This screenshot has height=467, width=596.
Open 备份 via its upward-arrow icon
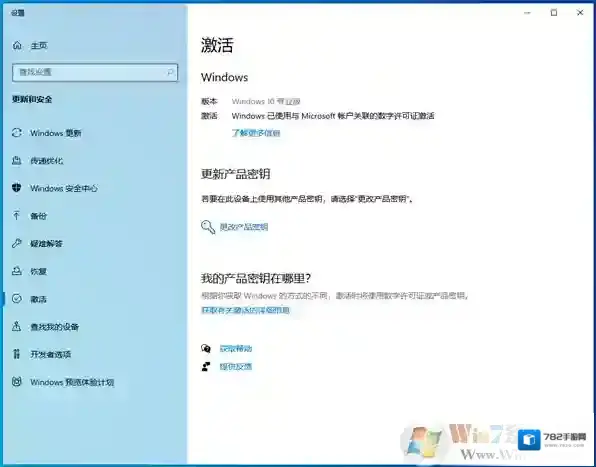pyautogui.click(x=17, y=215)
